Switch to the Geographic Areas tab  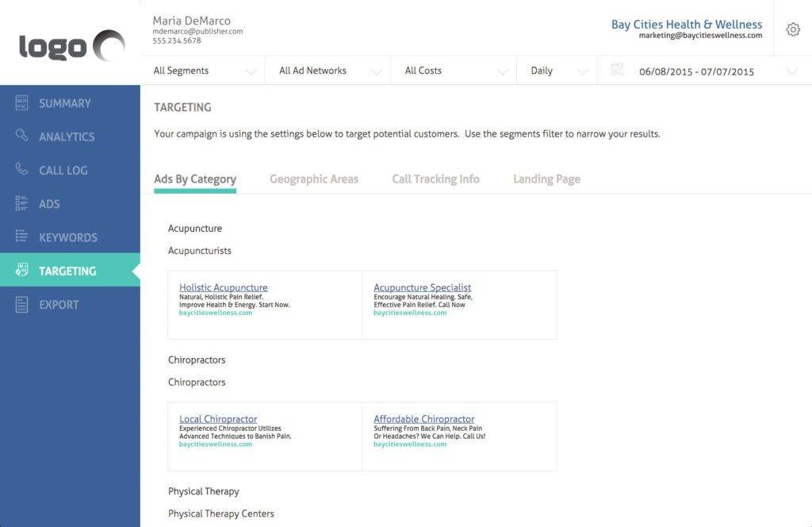[x=314, y=179]
